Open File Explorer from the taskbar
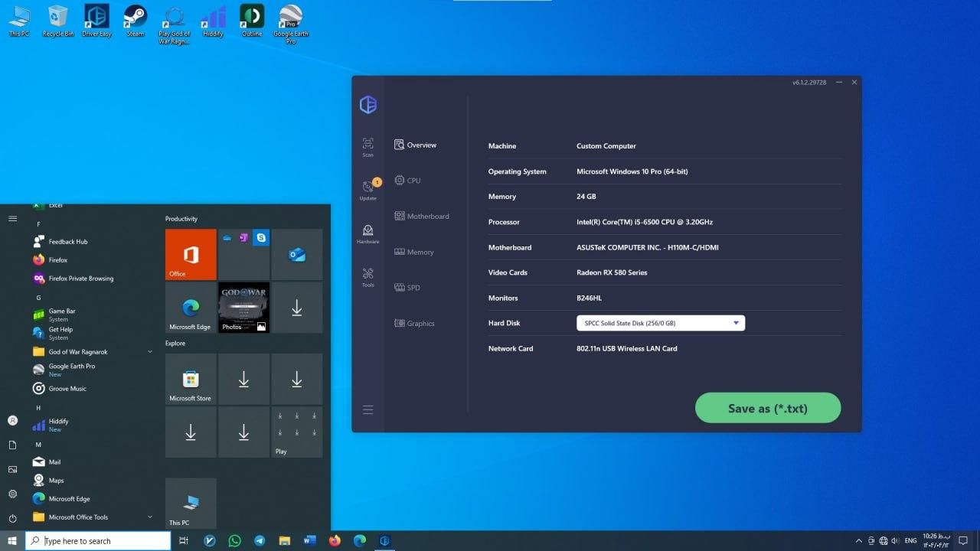Screen dimensions: 980x551 285,541
